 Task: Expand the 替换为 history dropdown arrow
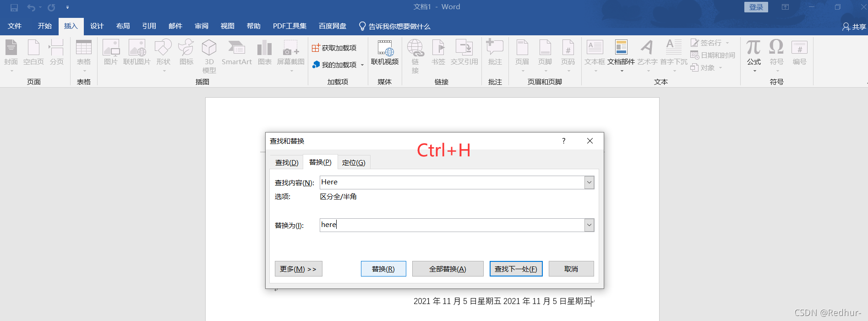(x=590, y=225)
